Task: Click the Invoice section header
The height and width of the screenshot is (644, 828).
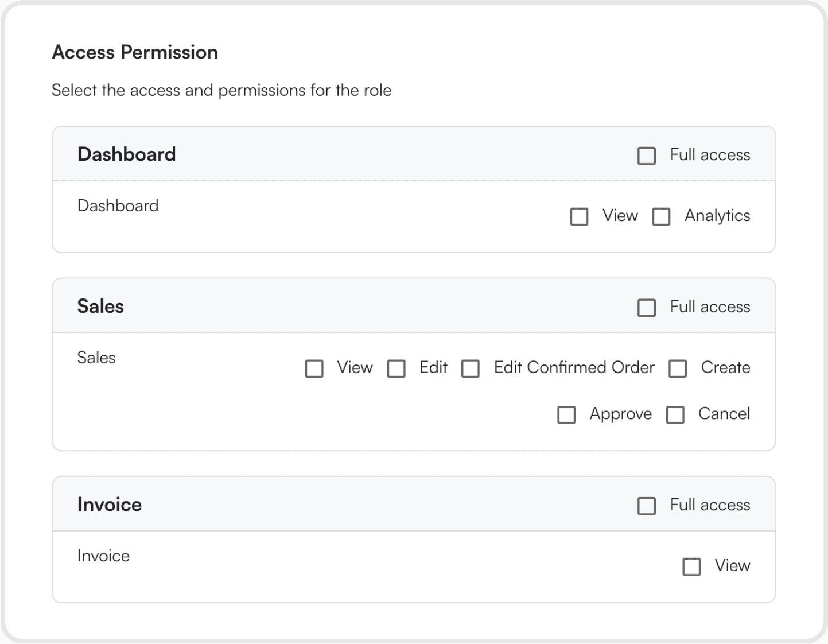Action: click(110, 504)
